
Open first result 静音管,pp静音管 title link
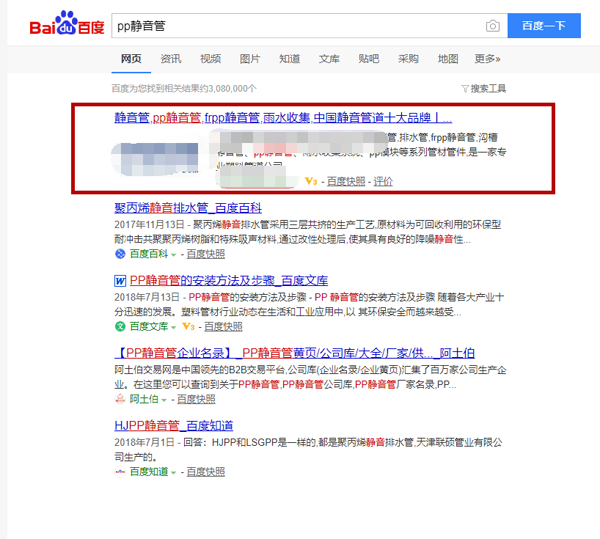point(283,117)
